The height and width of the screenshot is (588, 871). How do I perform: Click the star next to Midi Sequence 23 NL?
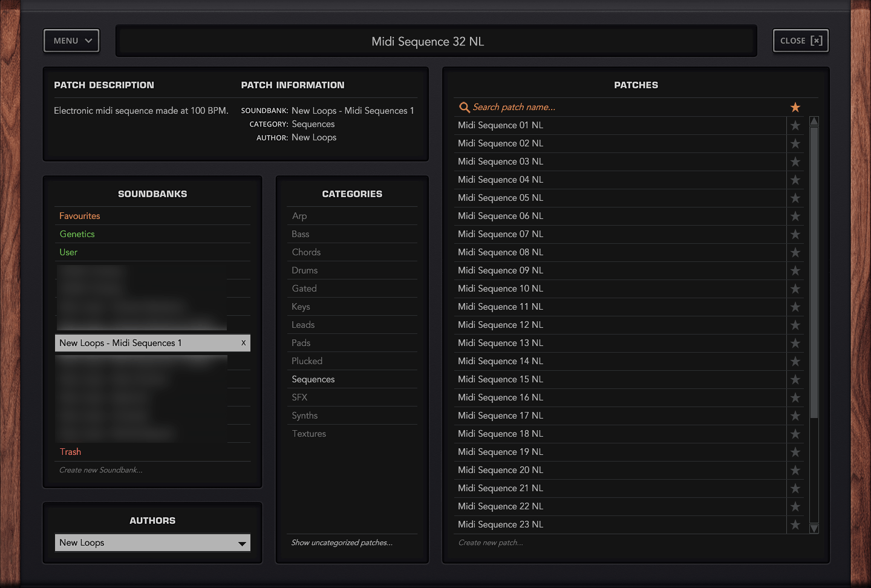click(x=795, y=524)
